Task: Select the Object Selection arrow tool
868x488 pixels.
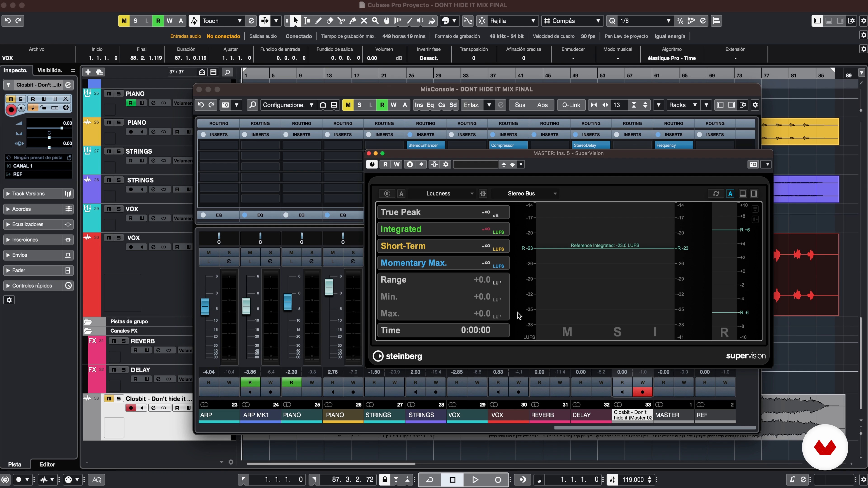Action: (x=295, y=21)
